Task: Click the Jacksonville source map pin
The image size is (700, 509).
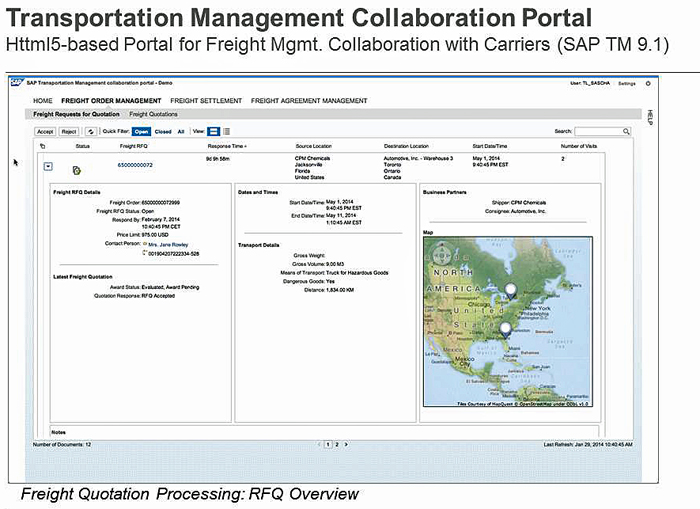Action: click(504, 329)
